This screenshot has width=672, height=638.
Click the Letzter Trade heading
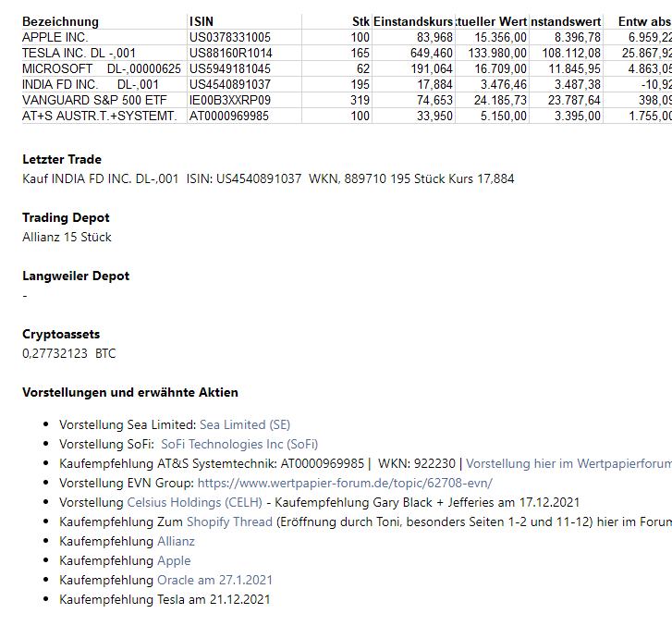point(62,159)
